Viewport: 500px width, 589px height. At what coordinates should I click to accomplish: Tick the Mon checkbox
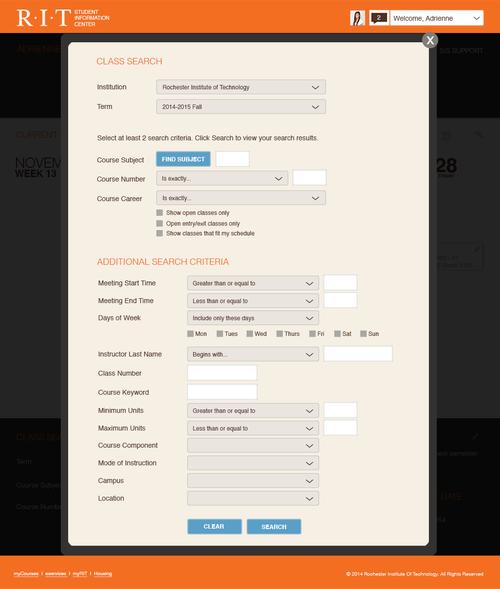(190, 334)
